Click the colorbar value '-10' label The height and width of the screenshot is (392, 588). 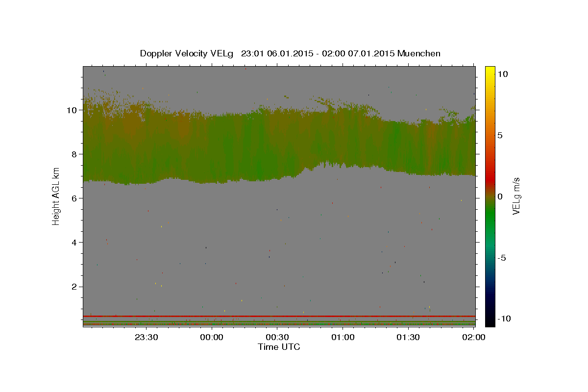coord(504,318)
